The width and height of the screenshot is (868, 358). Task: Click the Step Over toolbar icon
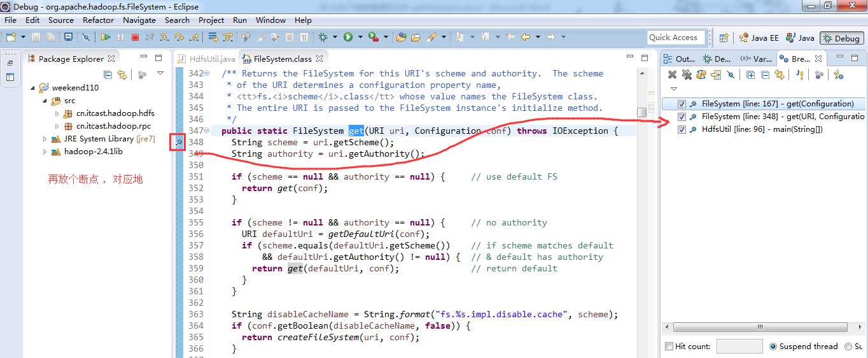tap(179, 37)
